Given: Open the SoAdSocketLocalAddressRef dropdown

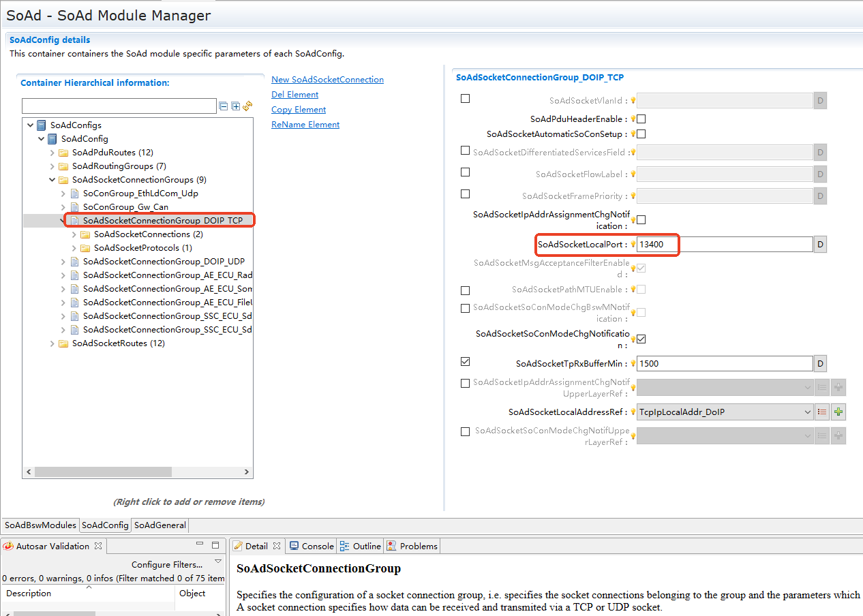Looking at the screenshot, I should pos(807,412).
